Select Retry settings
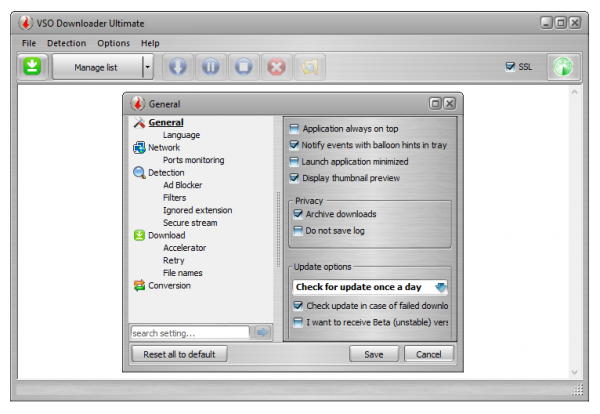This screenshot has width=600, height=414. [x=174, y=261]
